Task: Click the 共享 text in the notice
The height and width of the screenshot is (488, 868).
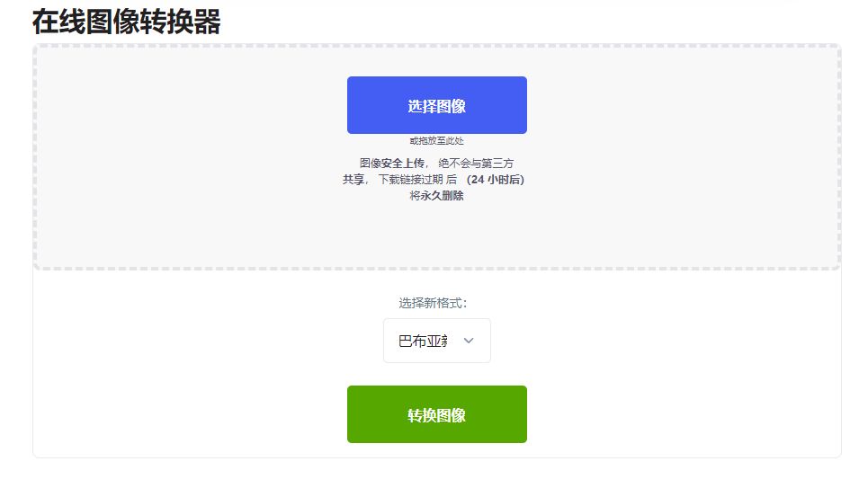Action: tap(353, 179)
